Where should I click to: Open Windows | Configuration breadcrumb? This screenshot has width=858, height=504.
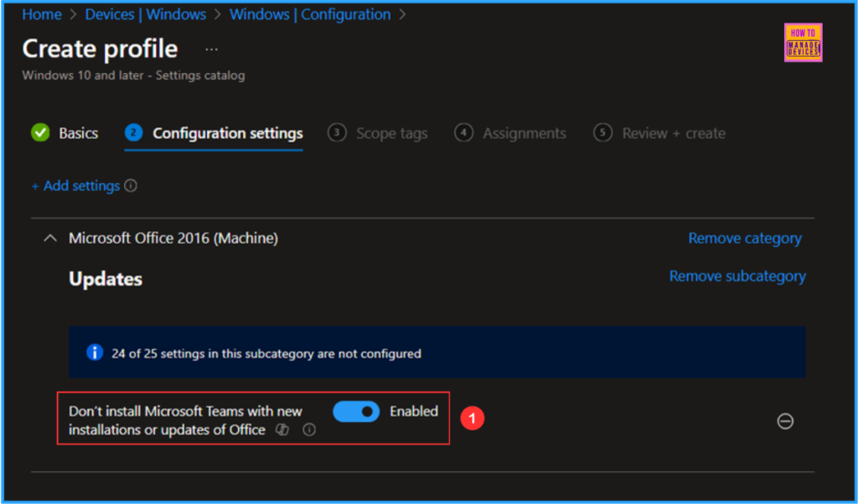(310, 15)
